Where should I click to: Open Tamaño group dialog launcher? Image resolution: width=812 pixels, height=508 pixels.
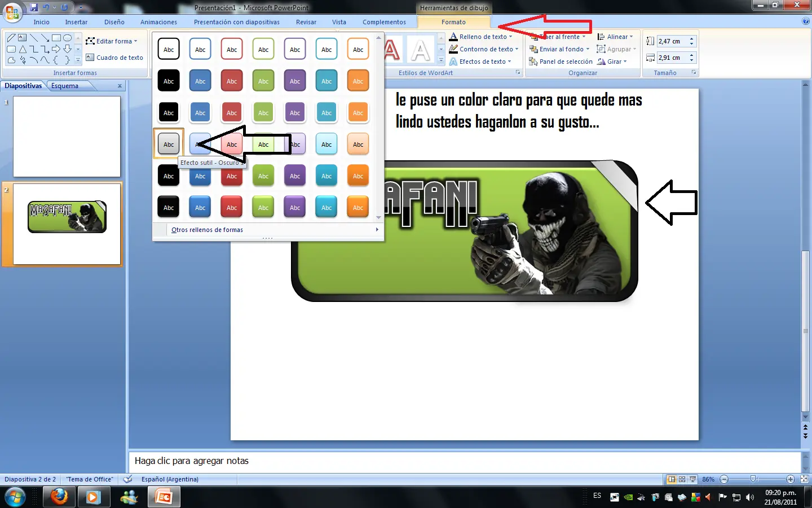click(694, 73)
